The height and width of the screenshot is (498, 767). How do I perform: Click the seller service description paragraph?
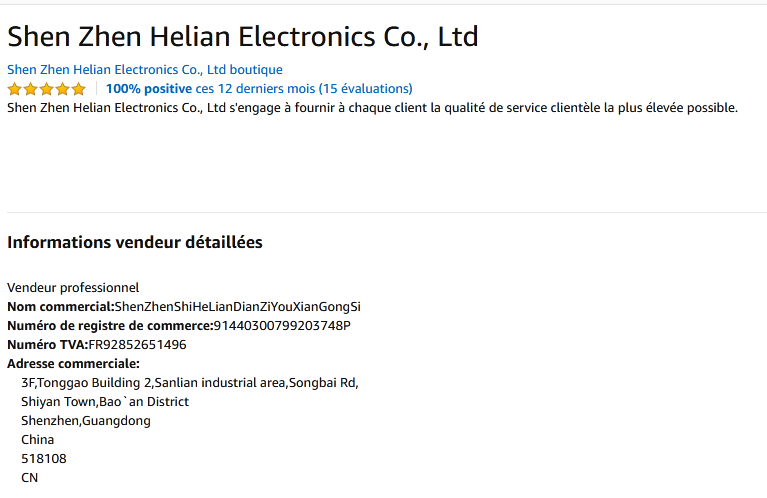[372, 108]
